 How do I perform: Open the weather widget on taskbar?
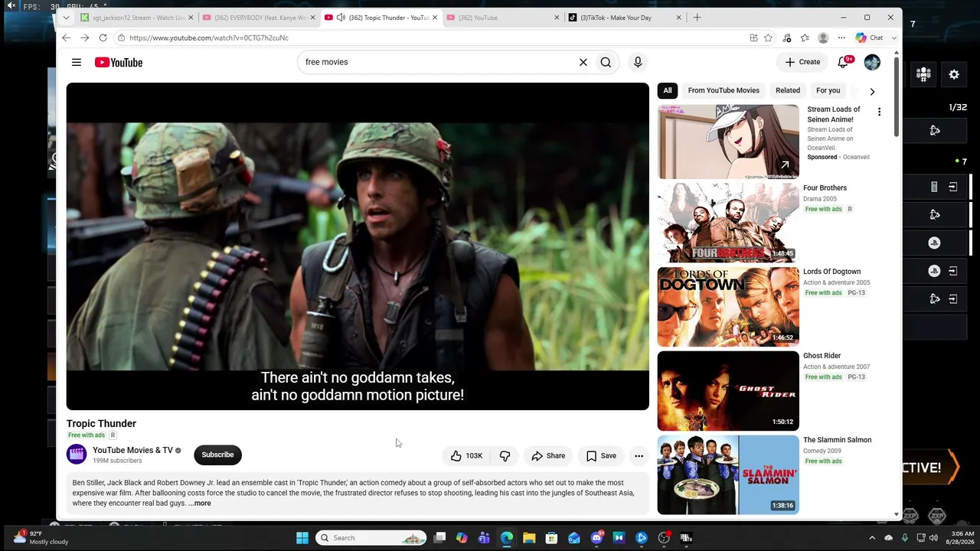click(41, 537)
